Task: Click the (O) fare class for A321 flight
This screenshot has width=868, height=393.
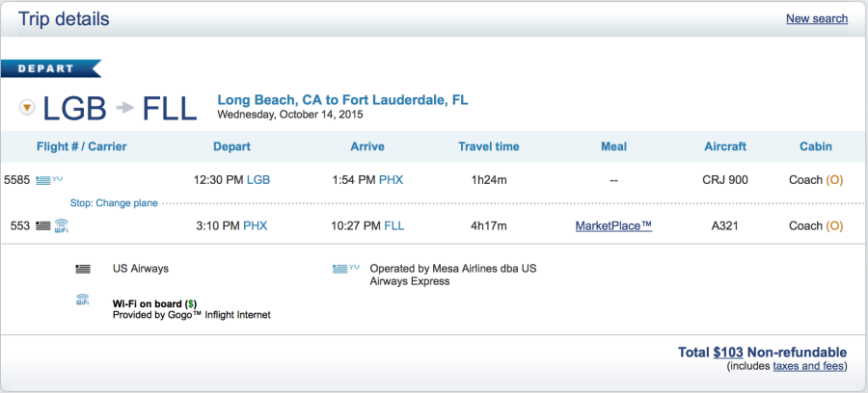Action: (835, 226)
